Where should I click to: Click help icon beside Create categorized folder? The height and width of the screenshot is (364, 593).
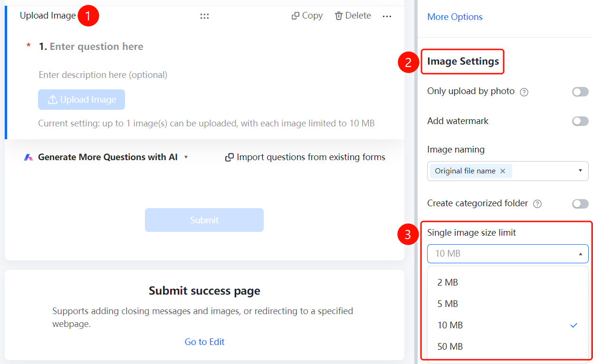tap(537, 204)
